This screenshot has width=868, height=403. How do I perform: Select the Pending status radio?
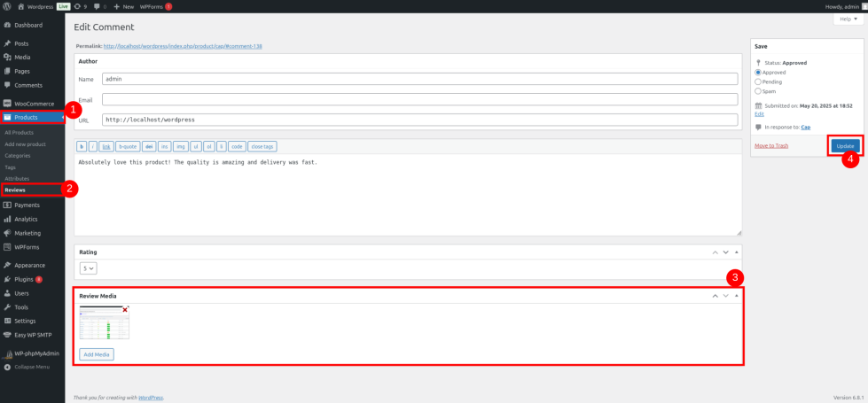click(x=758, y=81)
